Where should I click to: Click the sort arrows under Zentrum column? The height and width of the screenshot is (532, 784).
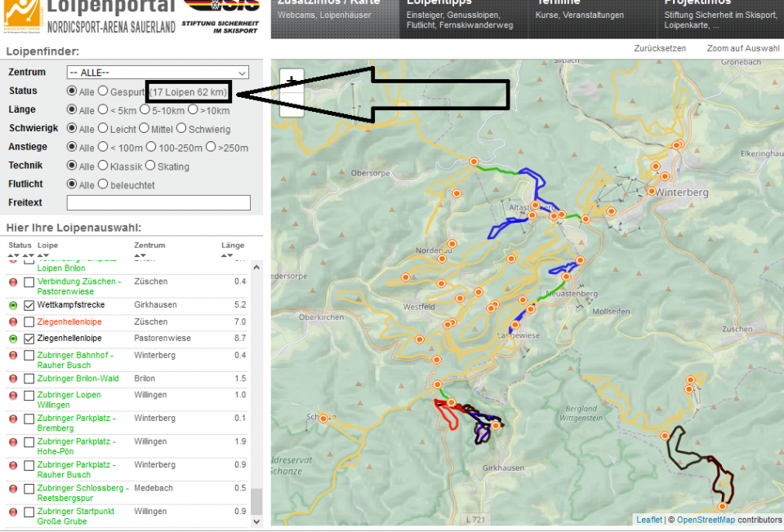140,255
